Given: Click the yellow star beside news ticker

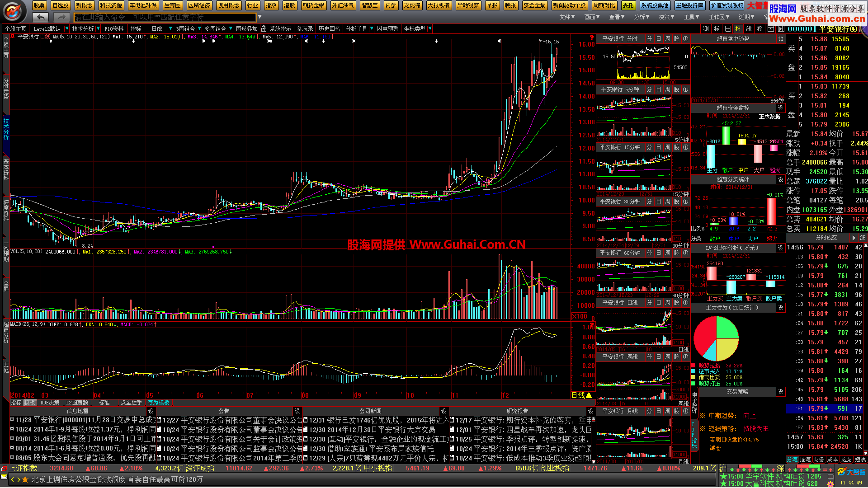Looking at the screenshot, I should point(25,479).
